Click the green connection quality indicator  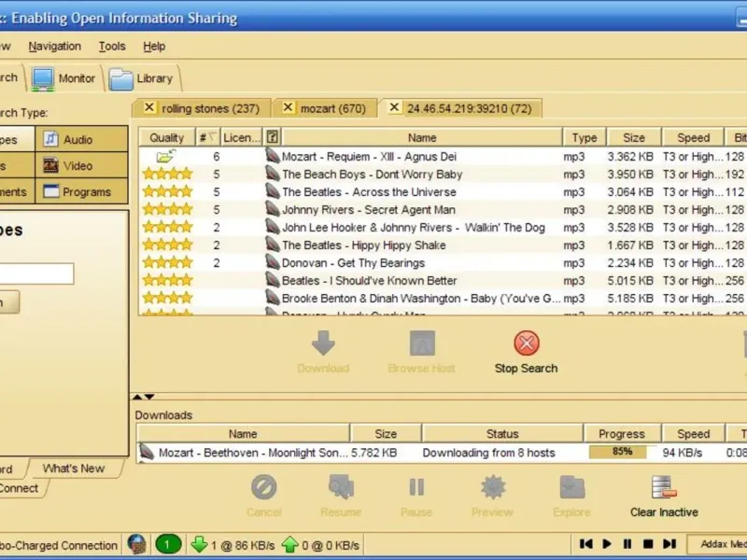tap(168, 544)
